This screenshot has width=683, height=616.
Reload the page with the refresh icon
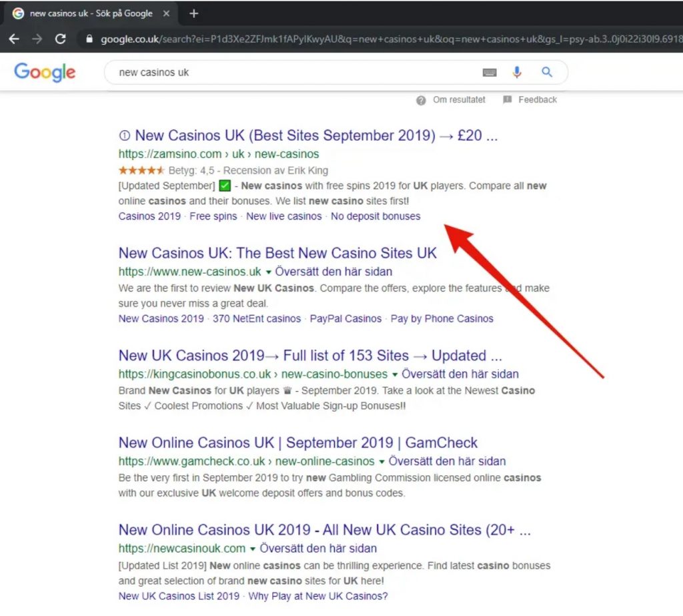pos(61,39)
